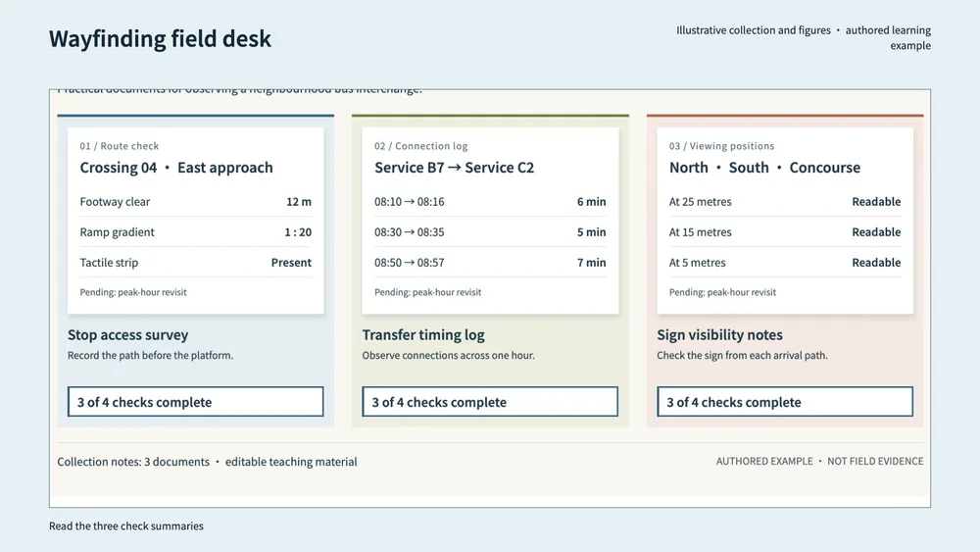Screen dimensions: 980x552
Task: Click the Tactile strip label
Action: (109, 263)
